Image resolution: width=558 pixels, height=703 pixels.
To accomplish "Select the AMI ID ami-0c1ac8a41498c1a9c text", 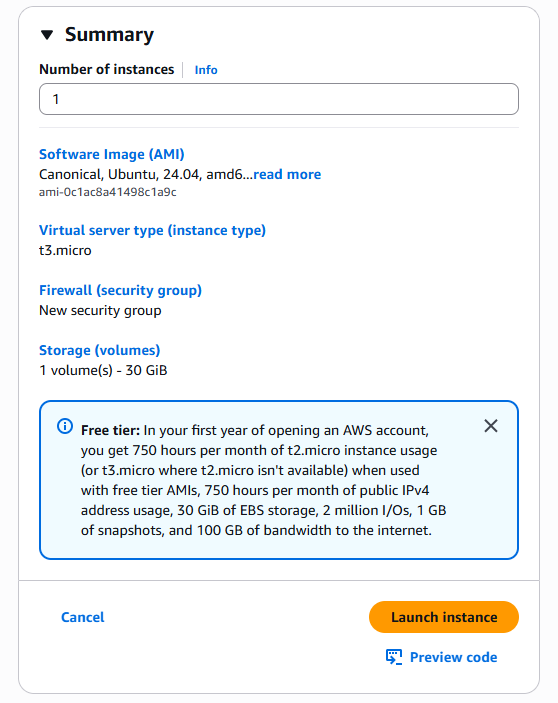I will (108, 192).
